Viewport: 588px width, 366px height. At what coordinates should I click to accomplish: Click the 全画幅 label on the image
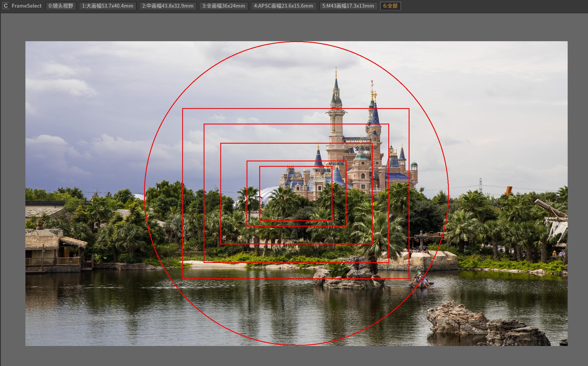click(362, 149)
